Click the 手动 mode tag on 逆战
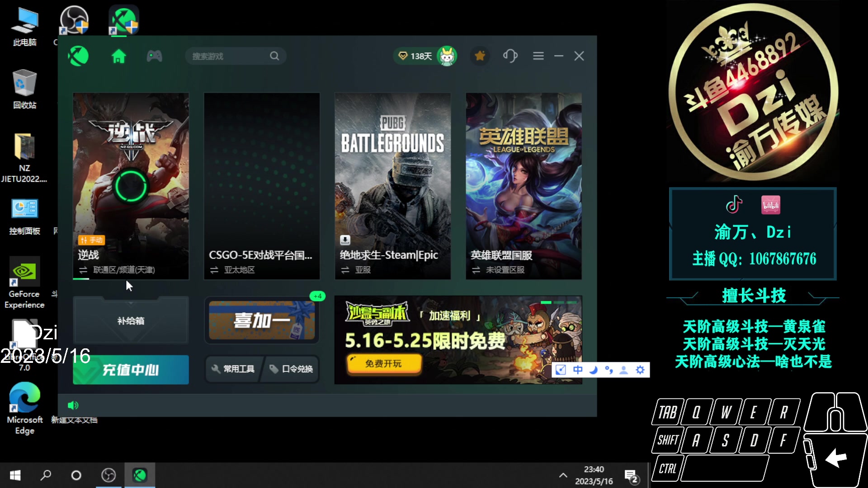Image resolution: width=868 pixels, height=488 pixels. point(91,240)
